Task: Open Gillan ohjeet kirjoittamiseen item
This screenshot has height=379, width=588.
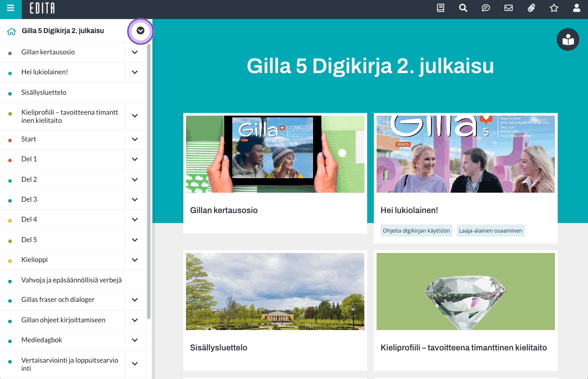Action: click(x=64, y=320)
